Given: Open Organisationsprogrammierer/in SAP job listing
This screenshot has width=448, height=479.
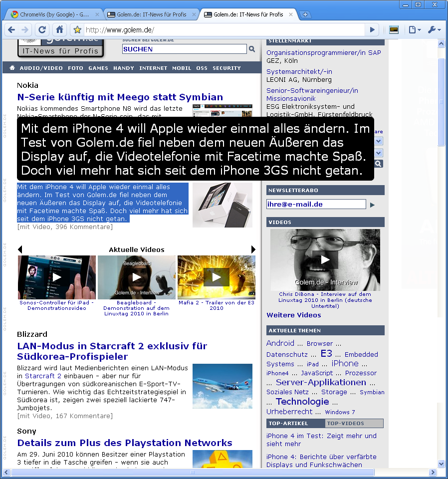Looking at the screenshot, I should click(324, 52).
